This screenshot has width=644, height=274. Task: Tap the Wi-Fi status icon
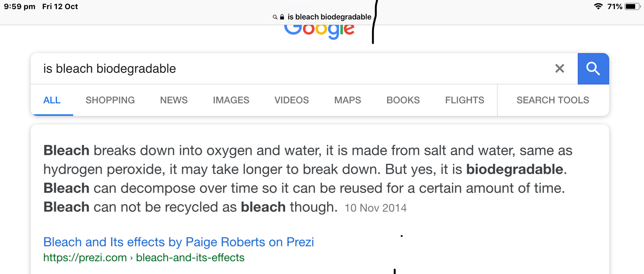pyautogui.click(x=598, y=6)
